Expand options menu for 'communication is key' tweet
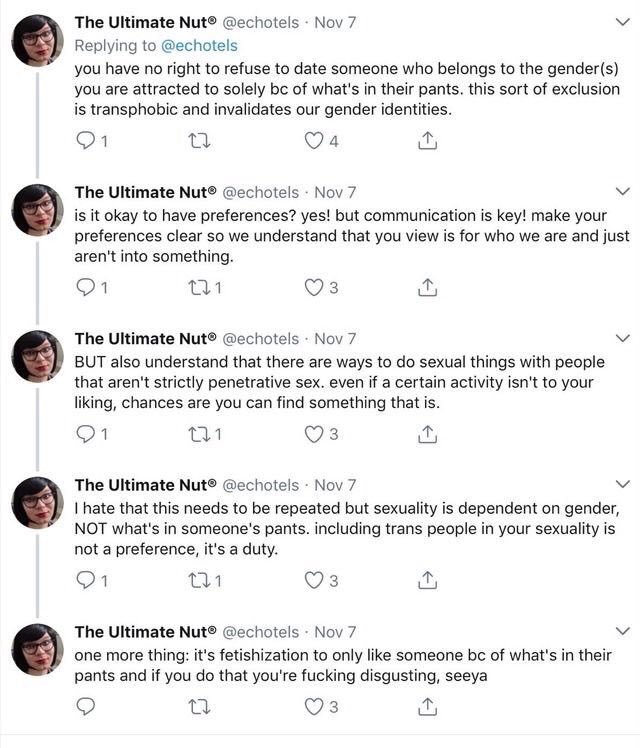 (623, 192)
